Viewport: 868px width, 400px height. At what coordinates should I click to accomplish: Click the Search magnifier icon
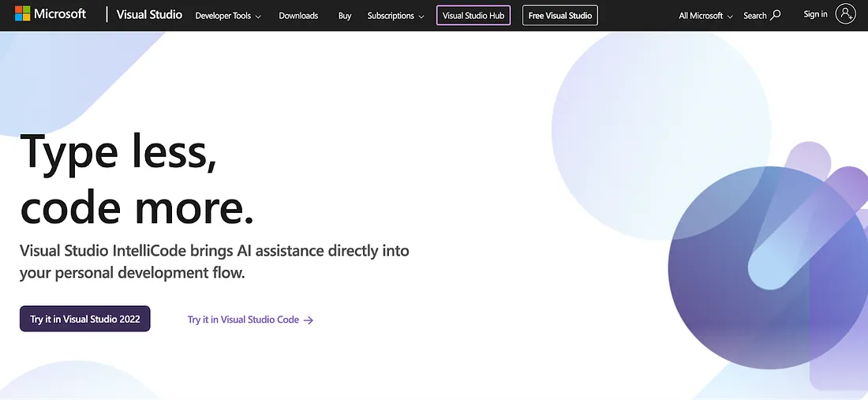[x=776, y=16]
